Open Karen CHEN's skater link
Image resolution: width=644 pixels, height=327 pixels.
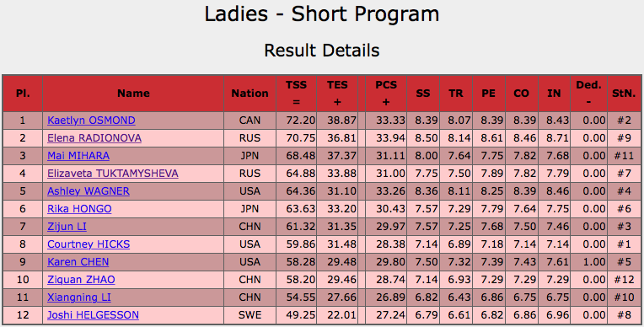coord(78,261)
